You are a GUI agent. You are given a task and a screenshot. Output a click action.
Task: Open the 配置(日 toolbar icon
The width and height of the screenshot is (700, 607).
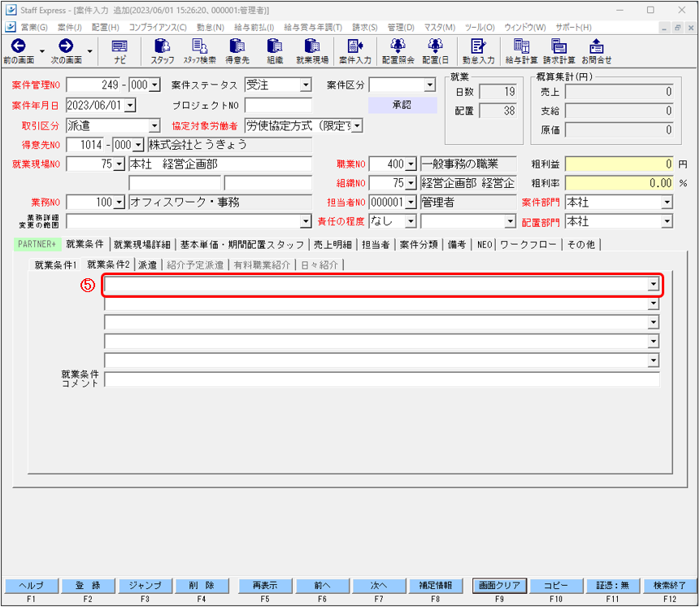pos(435,46)
